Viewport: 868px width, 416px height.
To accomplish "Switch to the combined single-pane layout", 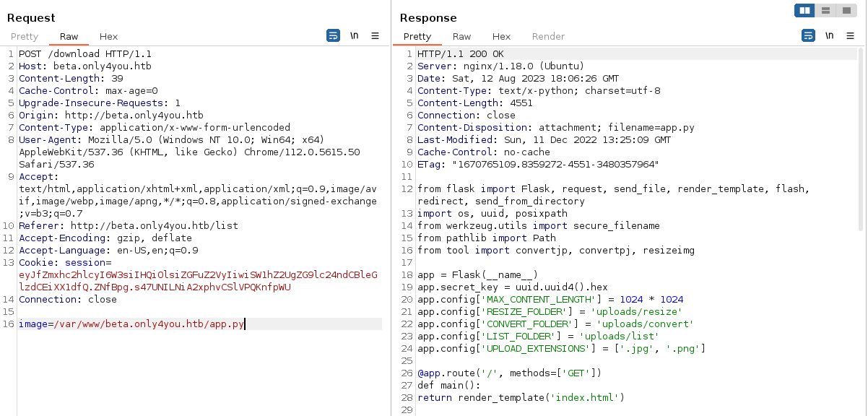I will point(846,10).
